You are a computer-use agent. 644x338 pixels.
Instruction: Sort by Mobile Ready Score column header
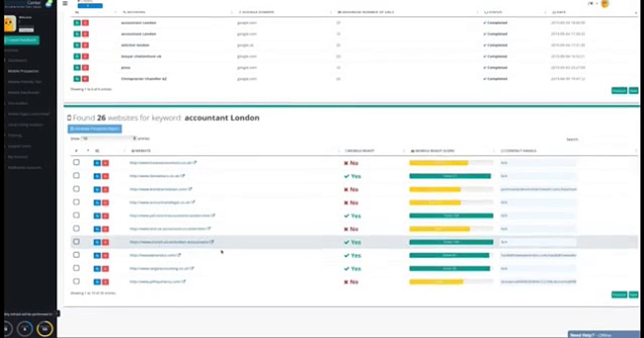pyautogui.click(x=433, y=151)
